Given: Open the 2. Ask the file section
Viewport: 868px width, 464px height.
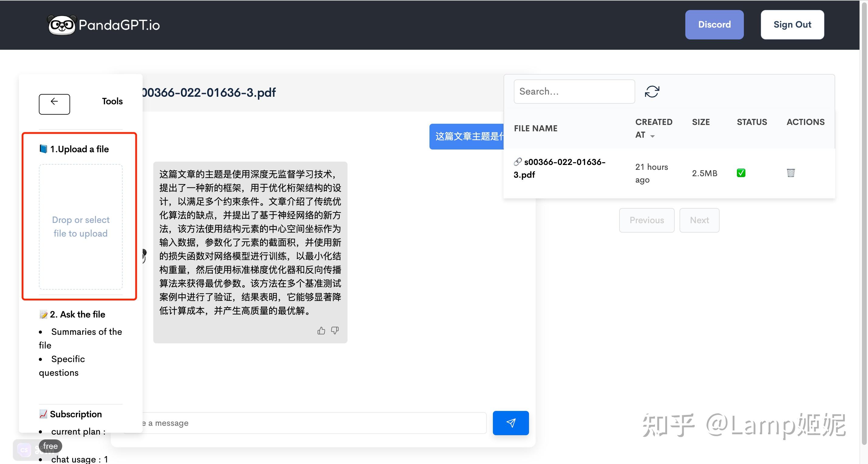Looking at the screenshot, I should tap(72, 314).
